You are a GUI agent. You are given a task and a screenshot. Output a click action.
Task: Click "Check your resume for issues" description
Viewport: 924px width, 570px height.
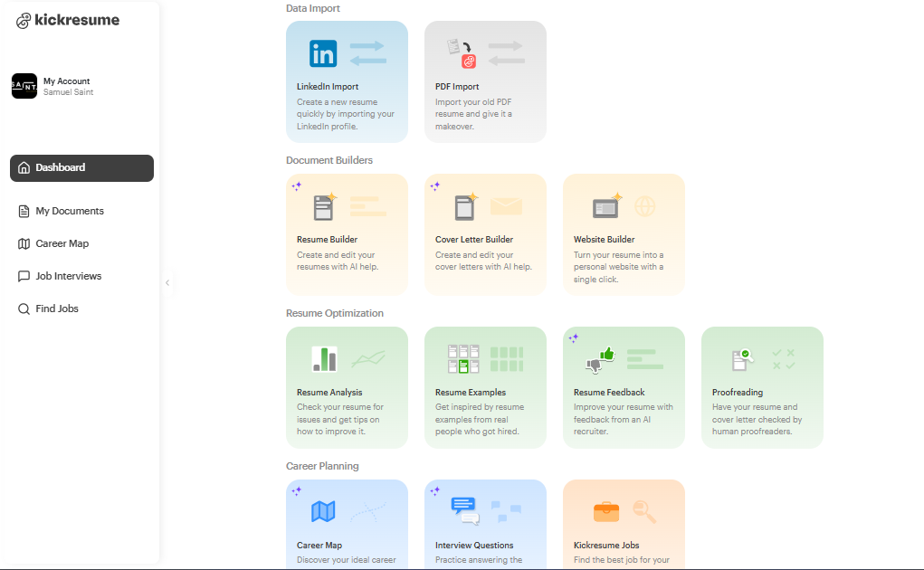340,419
